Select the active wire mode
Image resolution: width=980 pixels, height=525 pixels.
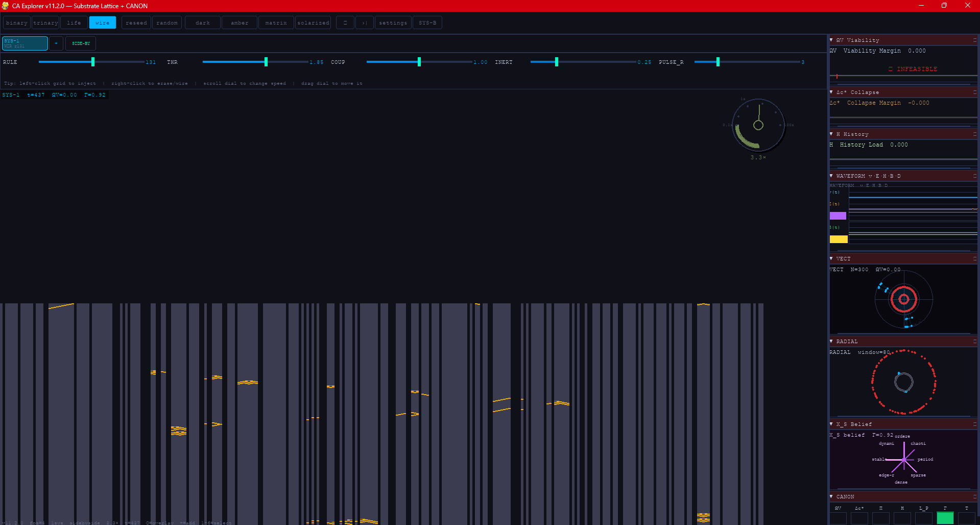103,23
